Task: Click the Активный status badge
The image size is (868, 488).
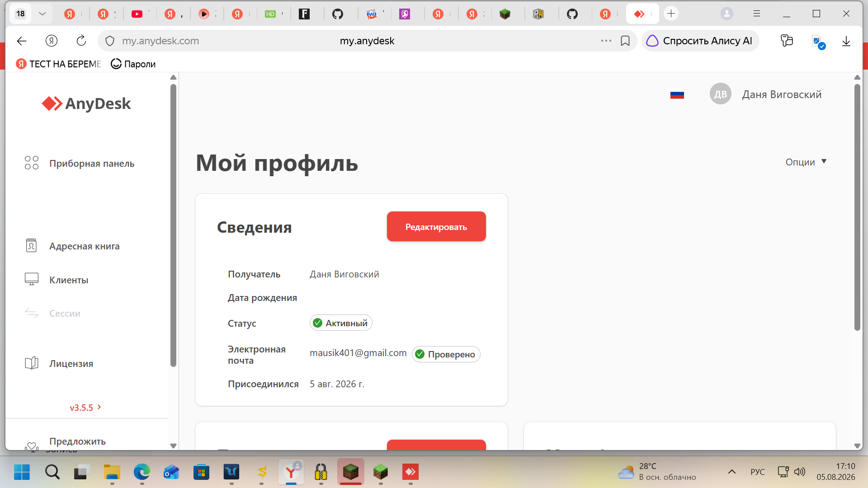Action: (x=341, y=323)
